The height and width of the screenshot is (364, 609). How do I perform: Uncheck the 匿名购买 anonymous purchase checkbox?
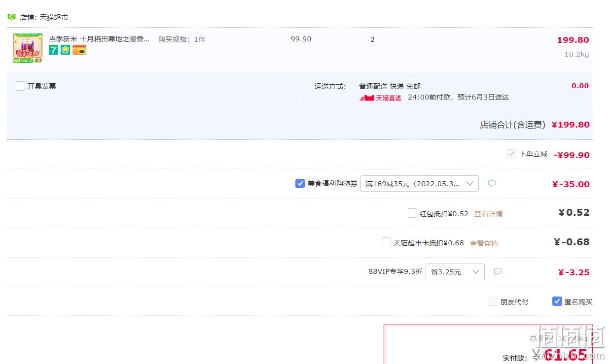557,301
